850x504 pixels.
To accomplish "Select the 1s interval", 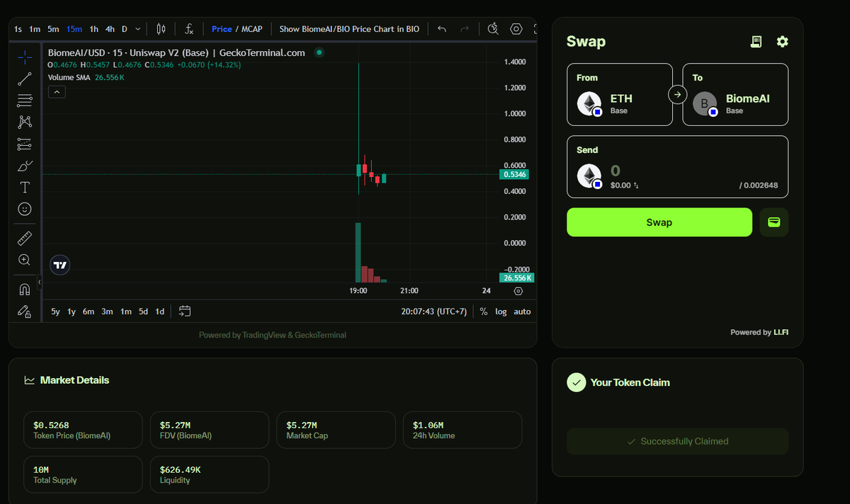I will (x=18, y=29).
